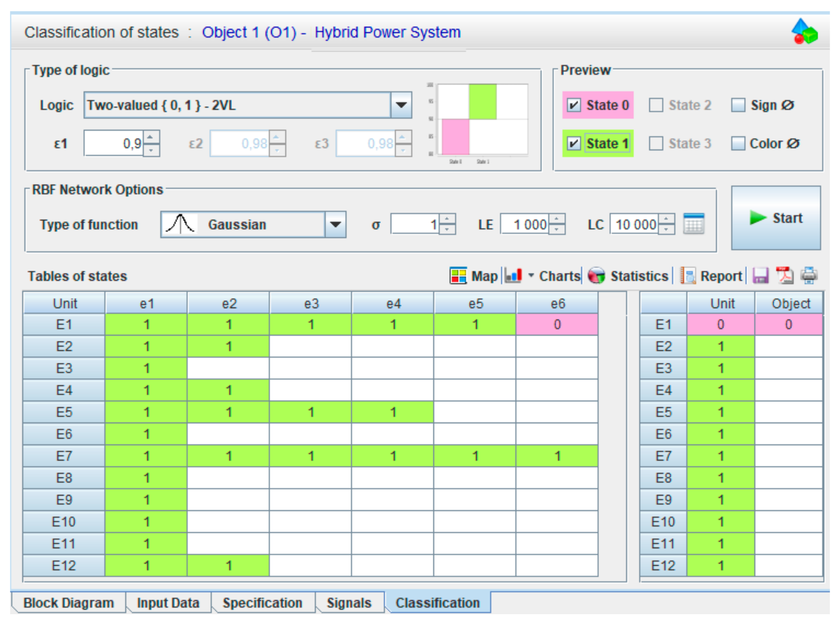Click the ε1 value input field
Image resolution: width=840 pixels, height=625 pixels.
[x=114, y=143]
